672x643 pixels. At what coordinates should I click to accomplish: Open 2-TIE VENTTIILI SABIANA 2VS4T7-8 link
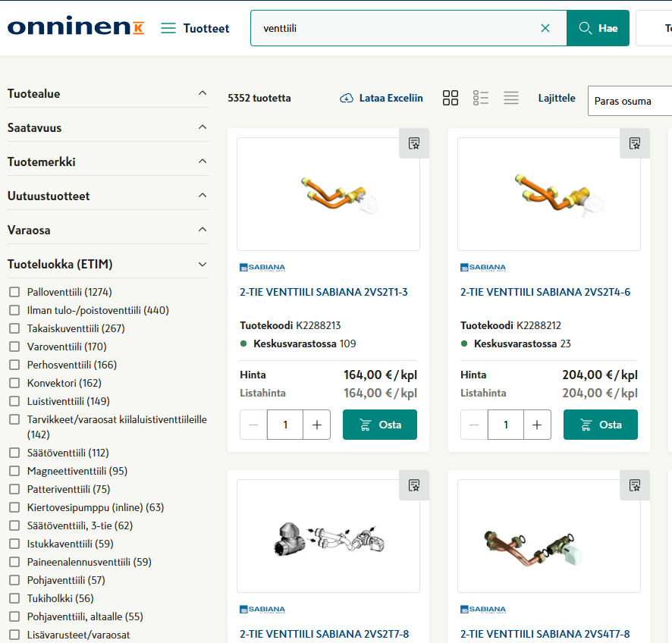545,634
